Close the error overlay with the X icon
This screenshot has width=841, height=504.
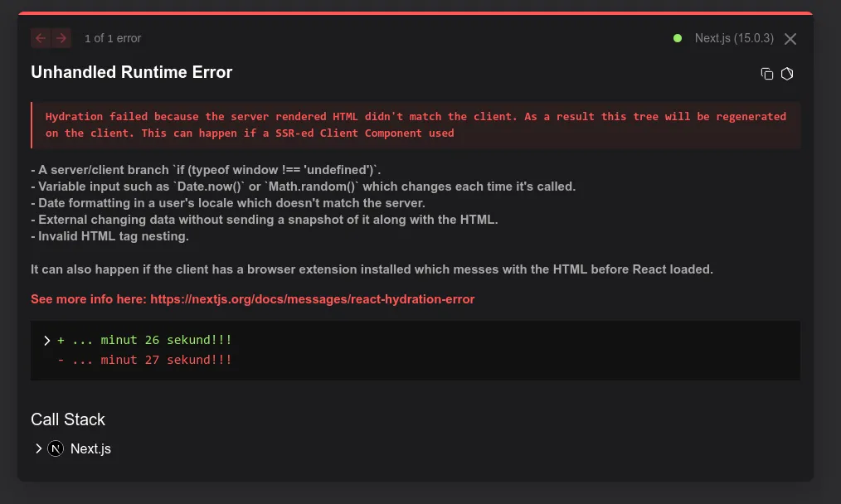[x=790, y=38]
